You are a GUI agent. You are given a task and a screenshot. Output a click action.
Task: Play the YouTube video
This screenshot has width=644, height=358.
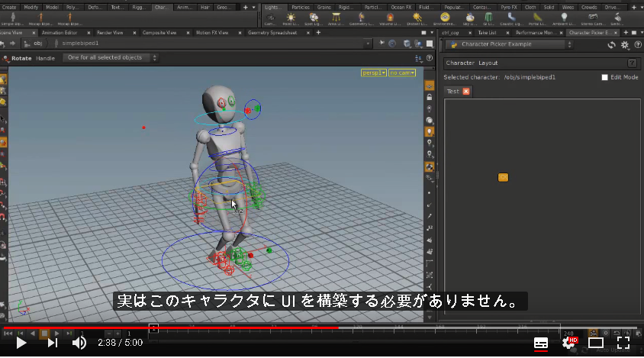pyautogui.click(x=21, y=343)
